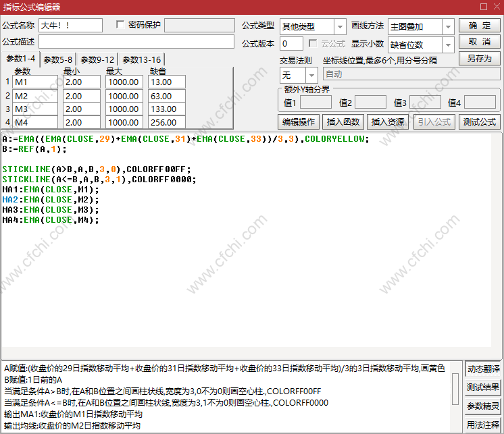This screenshot has height=434, width=504.
Task: Click the M1 default value field
Action: pyautogui.click(x=167, y=82)
